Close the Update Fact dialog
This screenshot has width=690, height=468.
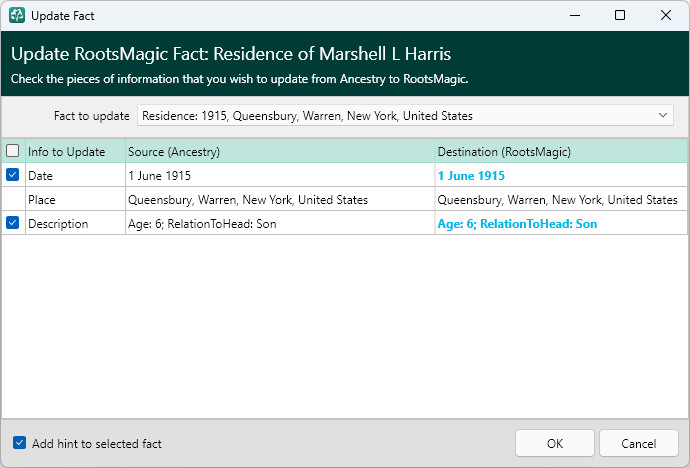[x=666, y=15]
